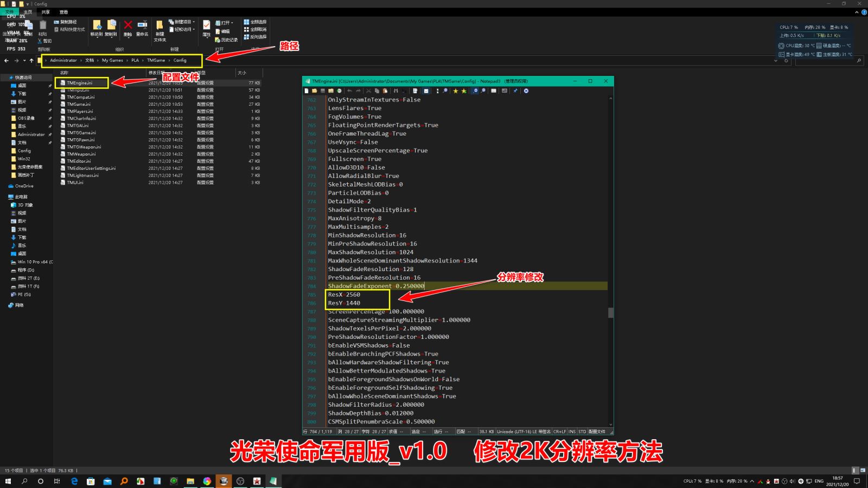Viewport: 868px width, 488px height.
Task: Click the taskbar Search magnifier icon
Action: click(24, 481)
